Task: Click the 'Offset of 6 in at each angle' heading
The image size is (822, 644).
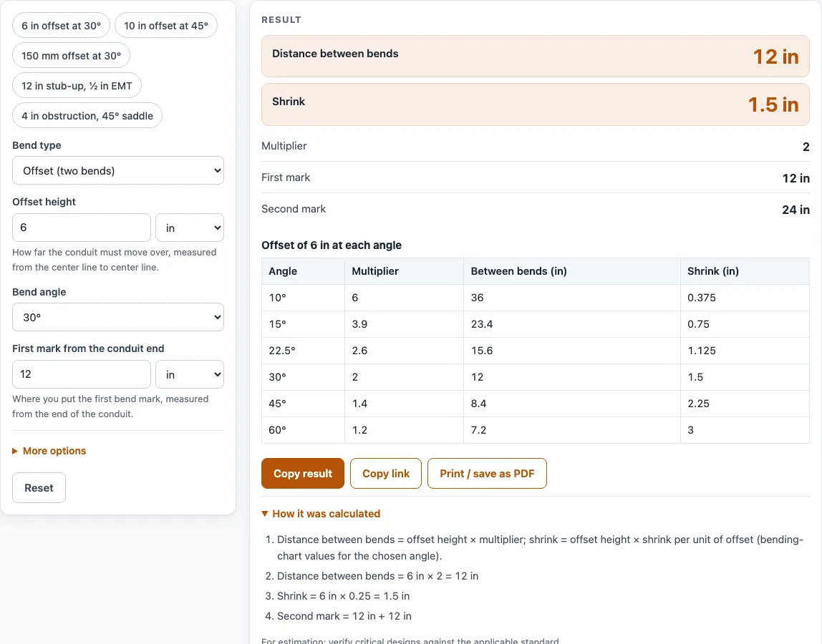Action: click(332, 245)
